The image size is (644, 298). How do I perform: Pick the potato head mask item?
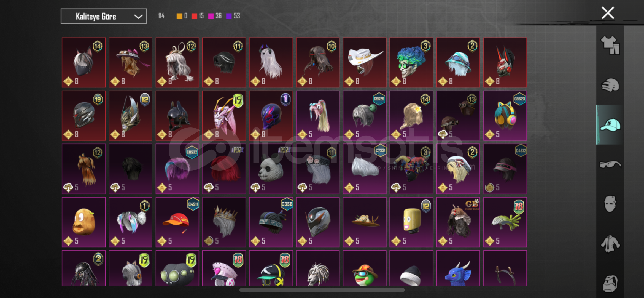tap(83, 222)
